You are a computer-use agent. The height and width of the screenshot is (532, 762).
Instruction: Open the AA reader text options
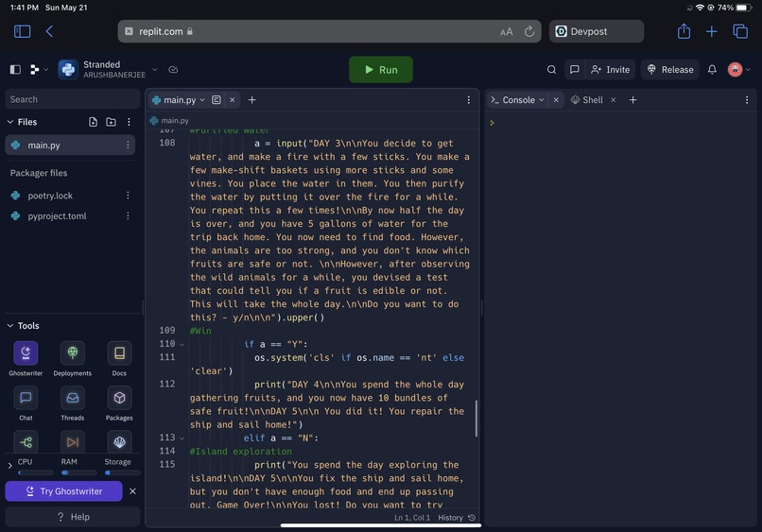click(507, 32)
